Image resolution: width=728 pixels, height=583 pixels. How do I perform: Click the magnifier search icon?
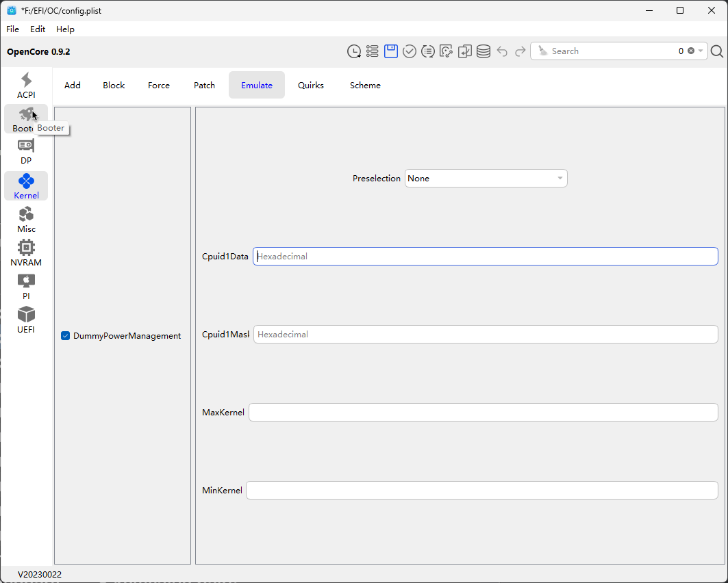pyautogui.click(x=717, y=51)
